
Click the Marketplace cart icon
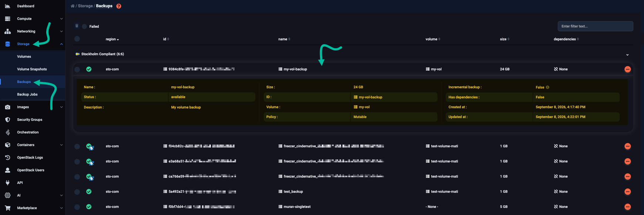click(x=7, y=208)
